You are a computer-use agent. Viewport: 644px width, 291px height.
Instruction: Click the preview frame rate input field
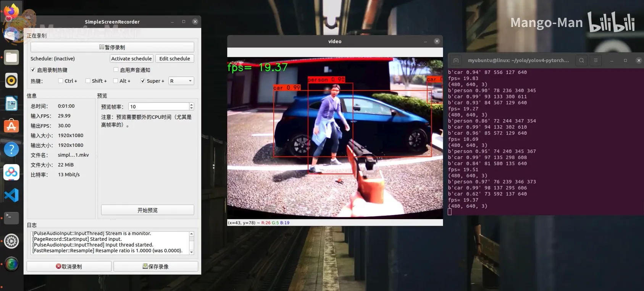pos(159,106)
